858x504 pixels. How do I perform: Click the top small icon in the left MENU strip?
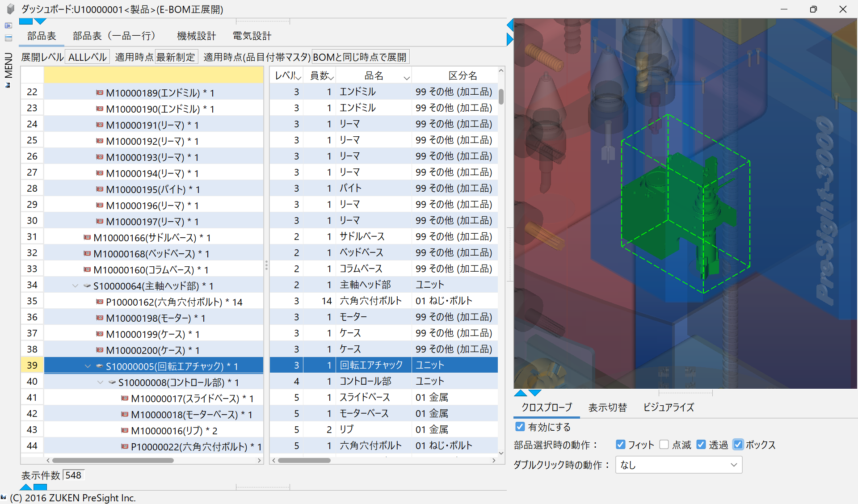tap(8, 25)
